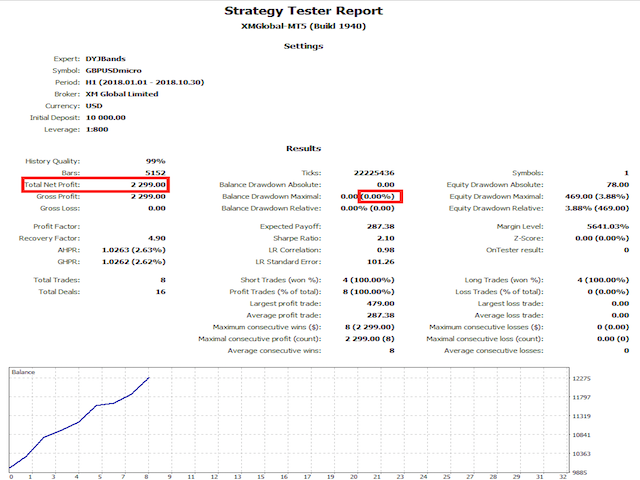Click the highlighted Total Net Profit box
The height and width of the screenshot is (480, 640).
[x=95, y=185]
